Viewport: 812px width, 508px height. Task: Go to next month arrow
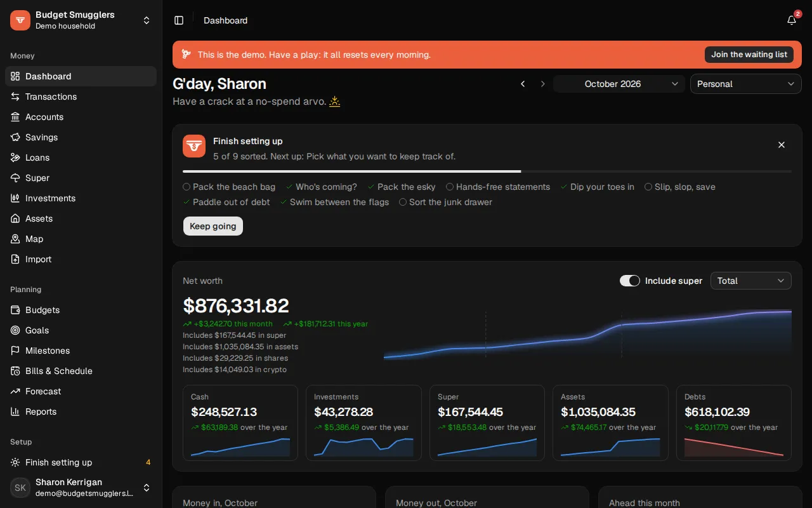point(542,84)
